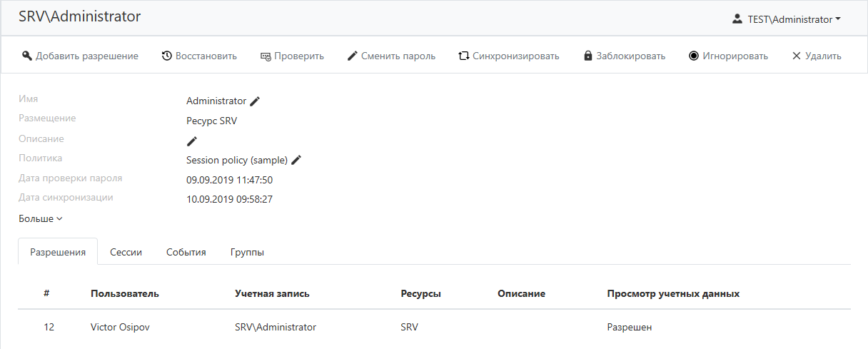Expand the Больше details section
The width and height of the screenshot is (868, 349).
[41, 218]
